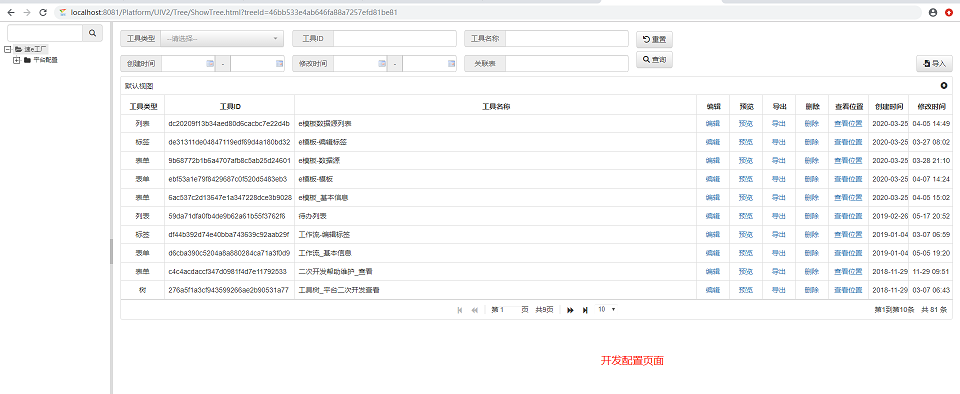960x394 pixels.
Task: Click 导出 link in 工作流_基本信息 row
Action: [x=779, y=253]
